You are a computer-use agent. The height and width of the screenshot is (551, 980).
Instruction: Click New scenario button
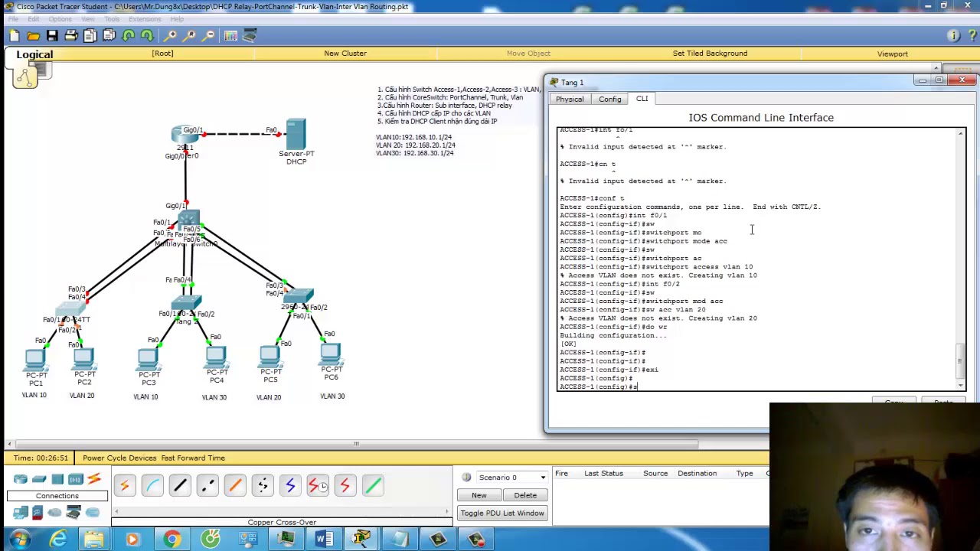[x=479, y=495]
